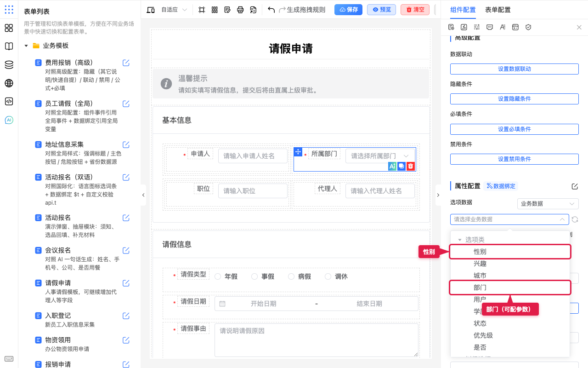Screen dimensions: 588x368
Task: Select the 年假 radio option
Action: 226,276
